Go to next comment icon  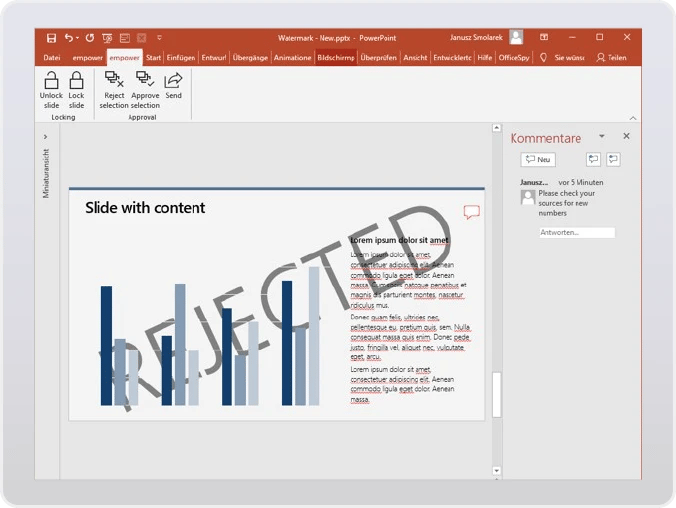pyautogui.click(x=613, y=159)
